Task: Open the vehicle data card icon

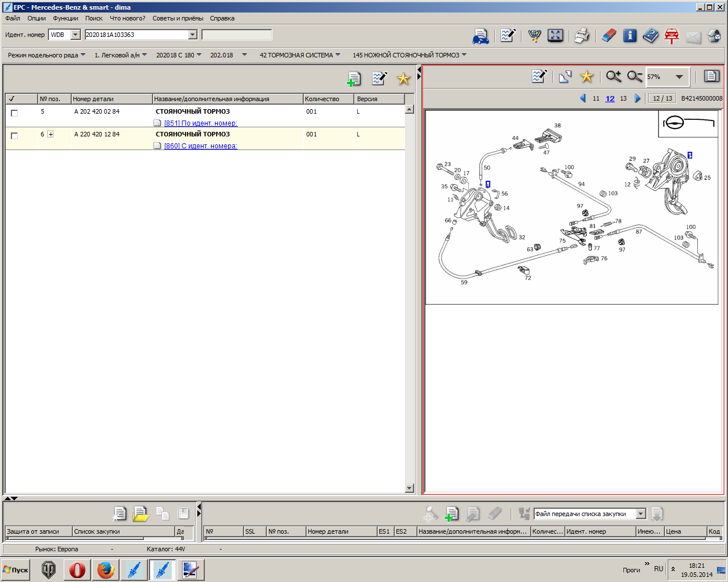Action: pos(481,36)
